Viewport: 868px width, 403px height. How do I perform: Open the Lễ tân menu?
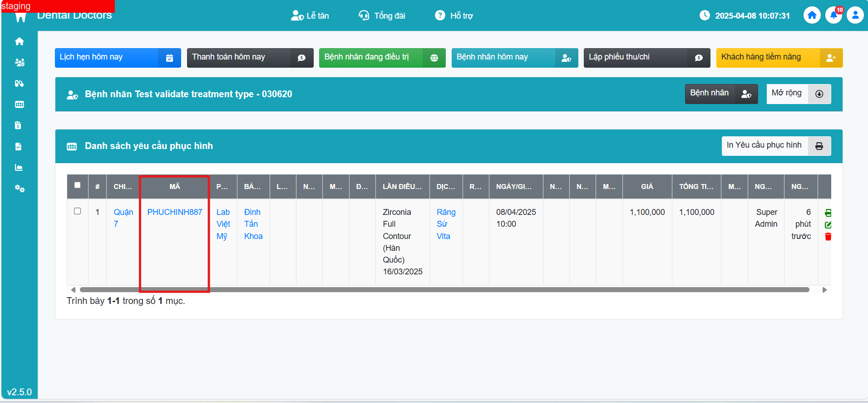tap(310, 16)
